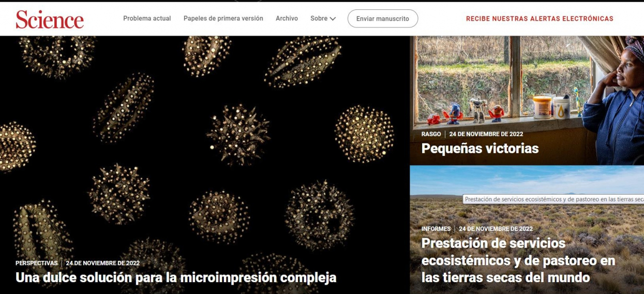Open the Archivo menu item
Screen dimensions: 644x294
tap(287, 18)
